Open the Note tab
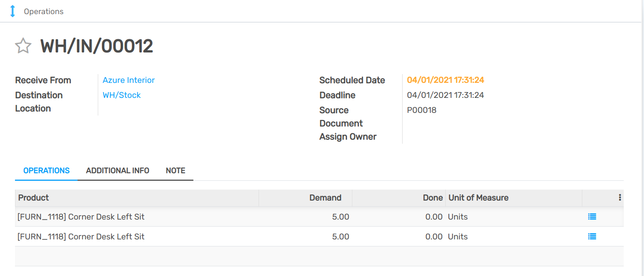The height and width of the screenshot is (276, 644). point(175,171)
